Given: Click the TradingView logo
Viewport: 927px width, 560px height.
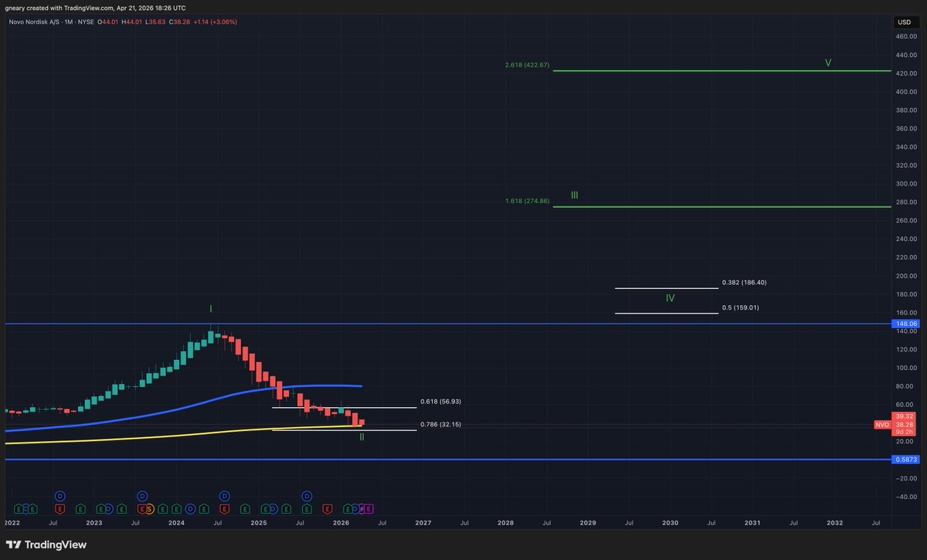Looking at the screenshot, I should click(x=48, y=545).
